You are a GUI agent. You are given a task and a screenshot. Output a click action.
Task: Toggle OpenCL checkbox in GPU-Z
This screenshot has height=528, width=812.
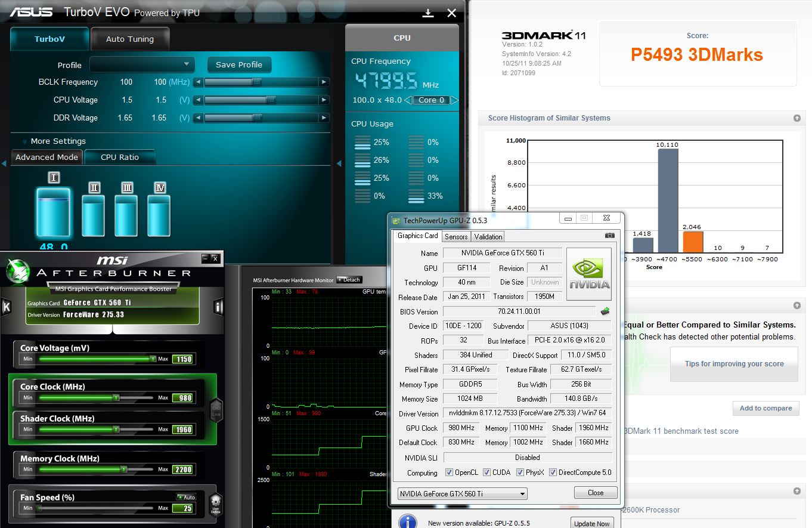click(449, 473)
